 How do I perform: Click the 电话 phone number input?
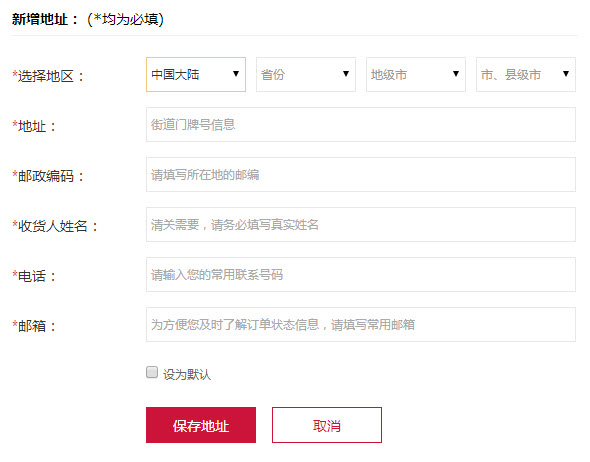point(361,275)
